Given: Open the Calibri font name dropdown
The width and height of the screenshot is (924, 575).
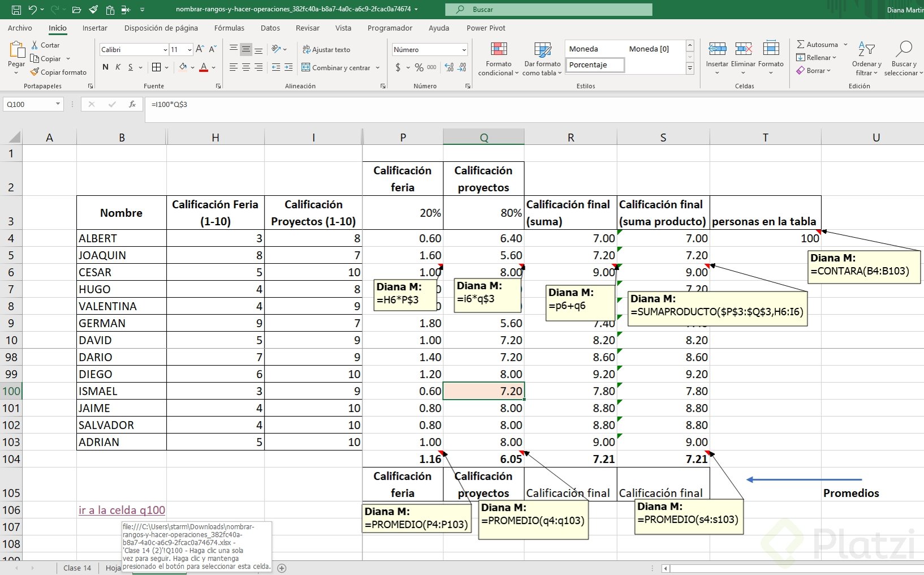Looking at the screenshot, I should [165, 50].
